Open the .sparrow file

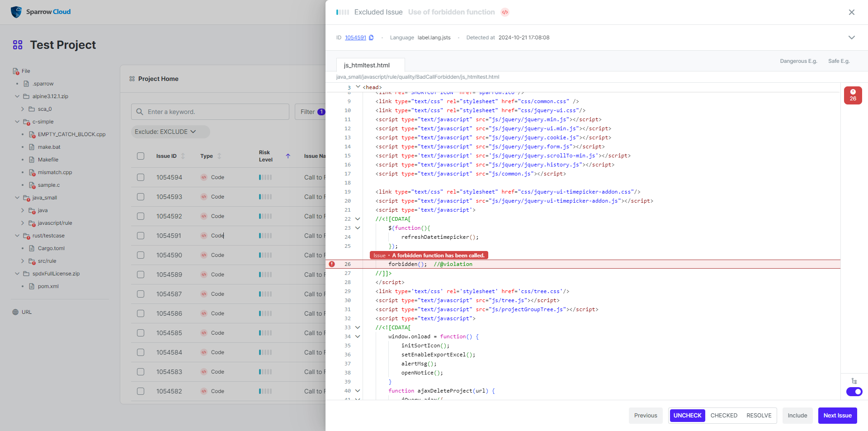(x=43, y=84)
